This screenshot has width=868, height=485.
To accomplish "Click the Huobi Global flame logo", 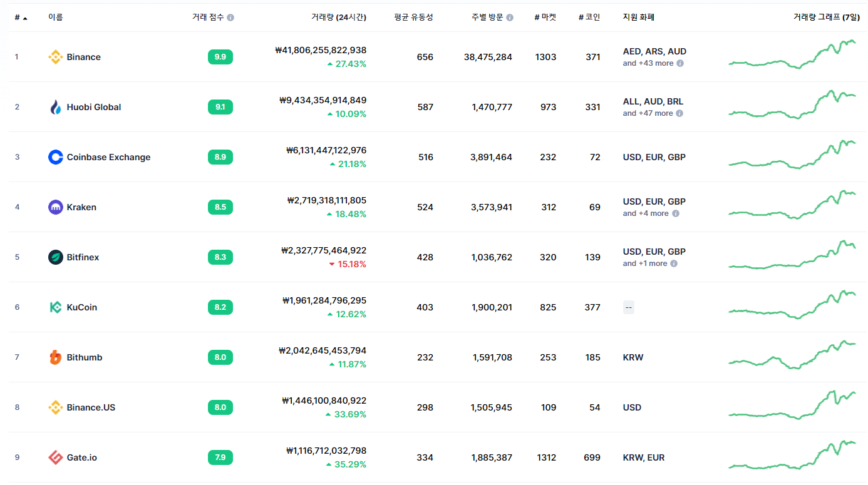I will [x=56, y=107].
